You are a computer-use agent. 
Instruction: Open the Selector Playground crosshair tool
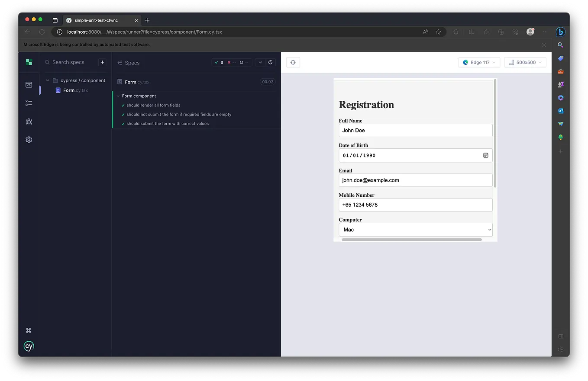coord(293,62)
